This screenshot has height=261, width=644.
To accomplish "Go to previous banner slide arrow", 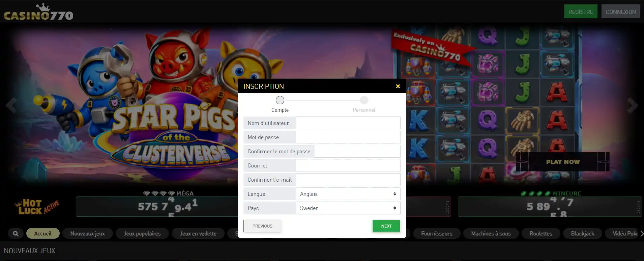I will click(x=11, y=105).
